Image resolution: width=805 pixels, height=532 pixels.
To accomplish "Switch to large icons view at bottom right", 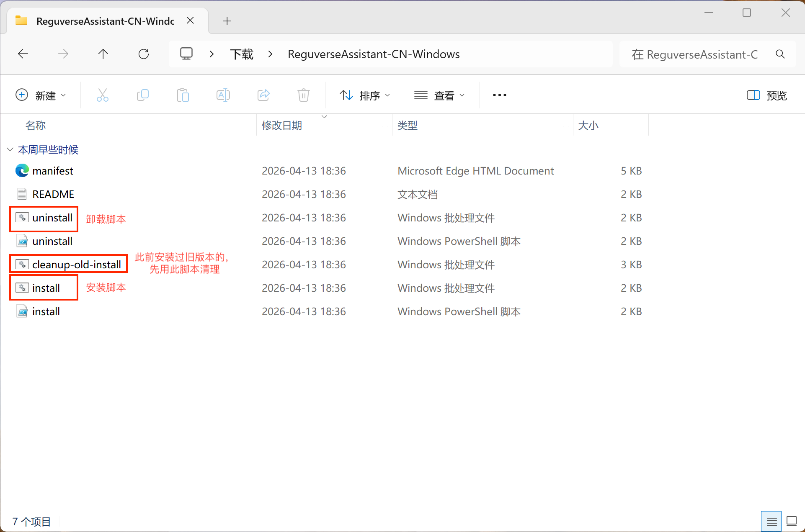I will 792,521.
